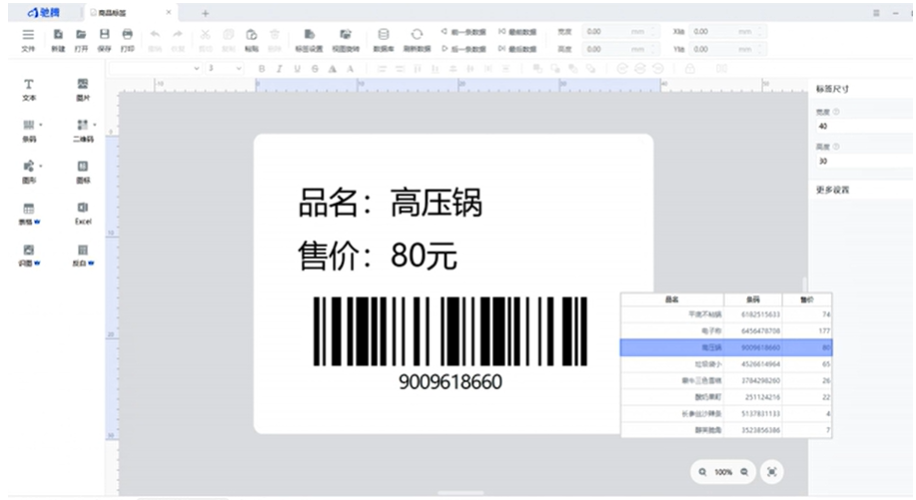Select the 表格 table tool

click(28, 214)
